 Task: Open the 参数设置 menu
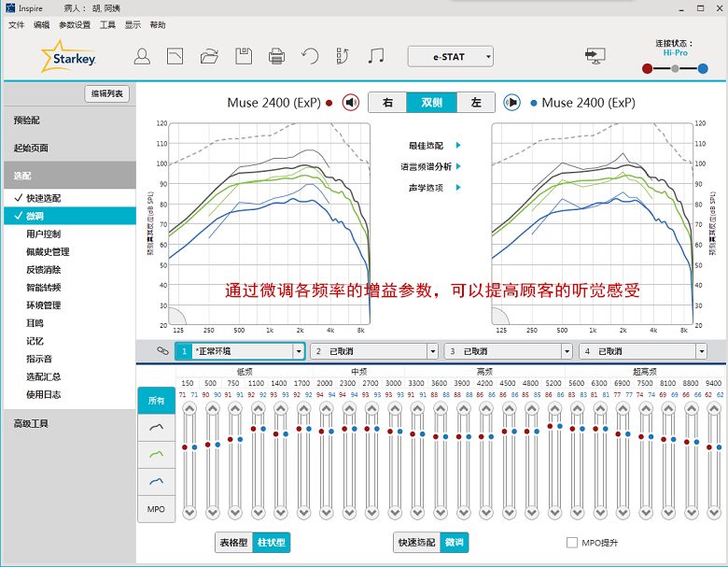75,25
